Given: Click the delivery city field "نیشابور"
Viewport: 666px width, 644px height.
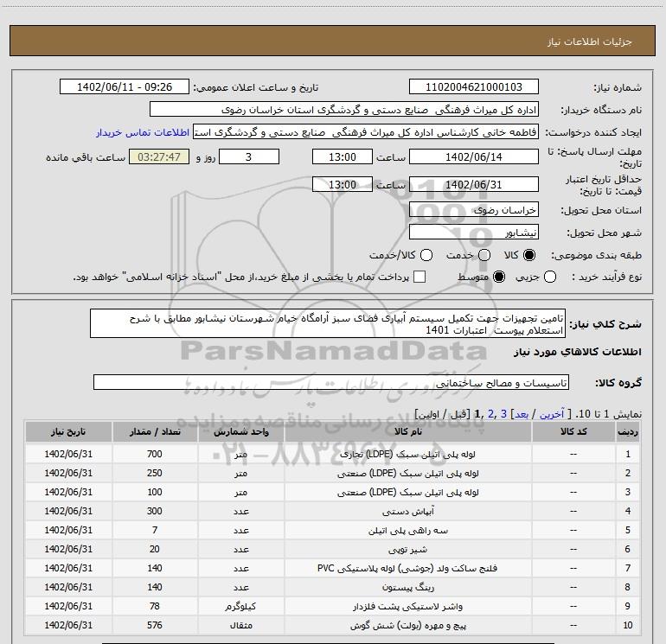Looking at the screenshot, I should (x=472, y=233).
